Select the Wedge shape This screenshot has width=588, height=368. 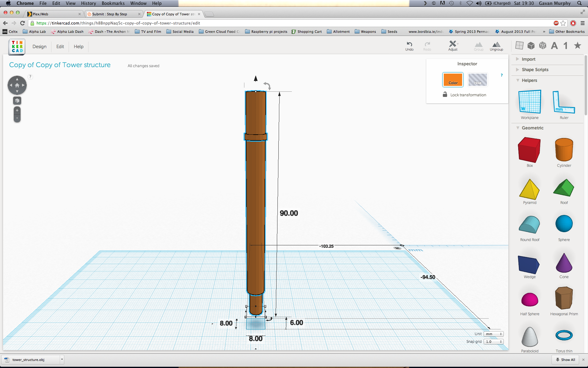529,264
